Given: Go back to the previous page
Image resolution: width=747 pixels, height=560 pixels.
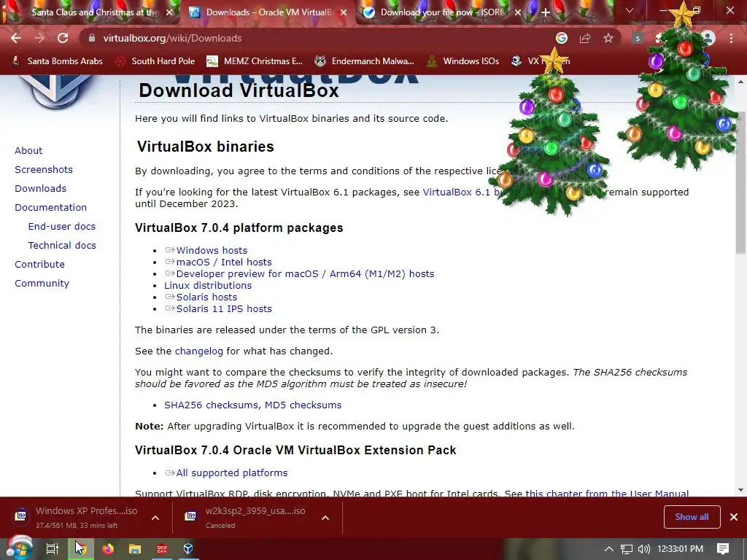Looking at the screenshot, I should [x=16, y=38].
